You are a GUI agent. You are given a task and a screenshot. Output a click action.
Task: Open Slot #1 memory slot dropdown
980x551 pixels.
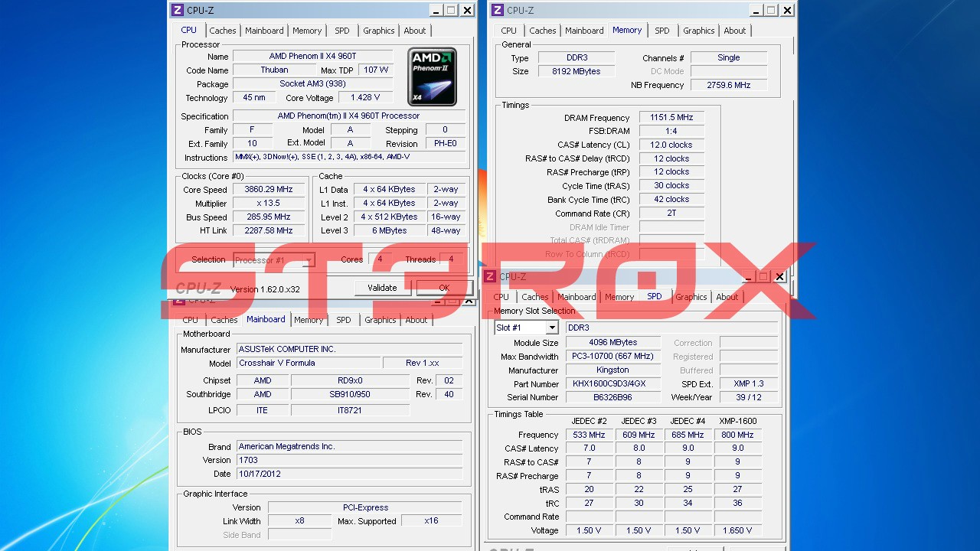pos(551,328)
